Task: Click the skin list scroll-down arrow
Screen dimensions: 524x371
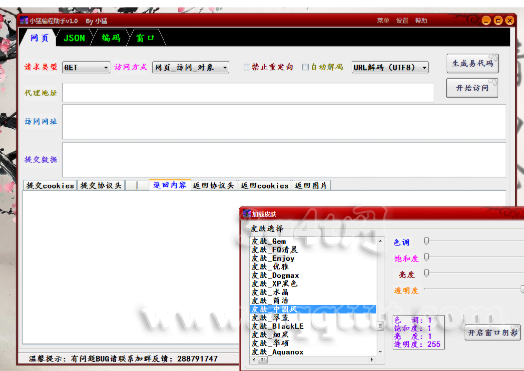Action: tap(380, 352)
